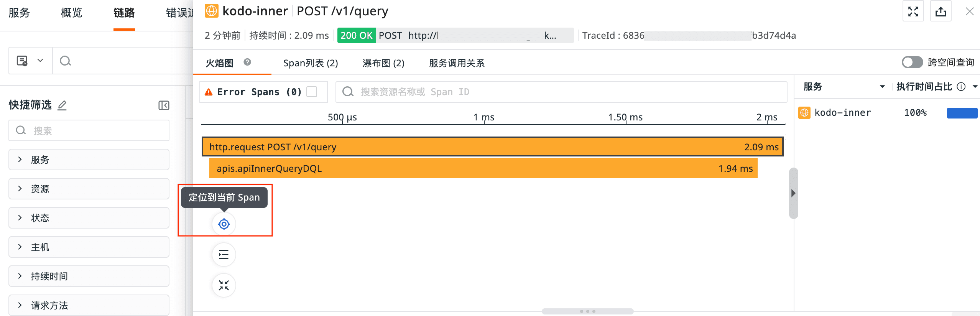Click the http.request POST /v1/query span

pyautogui.click(x=492, y=147)
